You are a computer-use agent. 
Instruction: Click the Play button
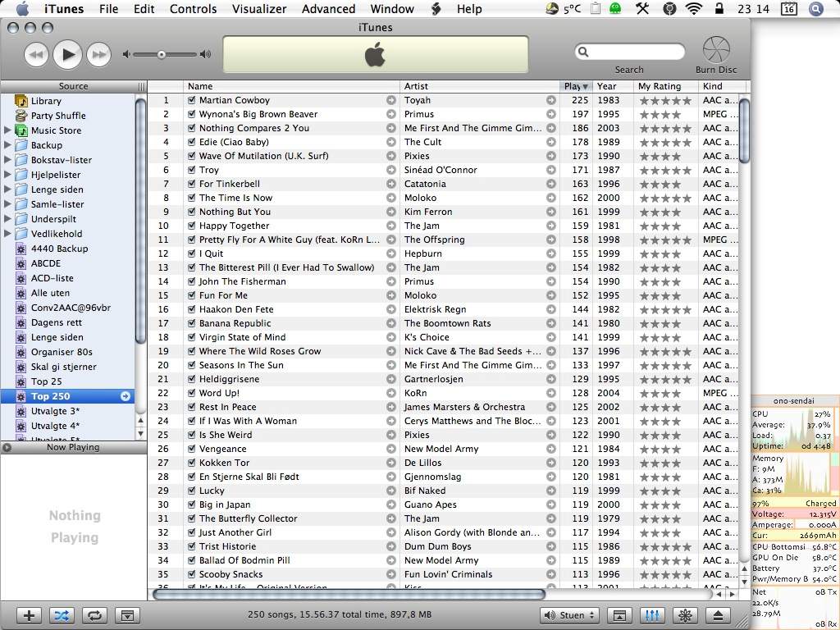pyautogui.click(x=68, y=54)
